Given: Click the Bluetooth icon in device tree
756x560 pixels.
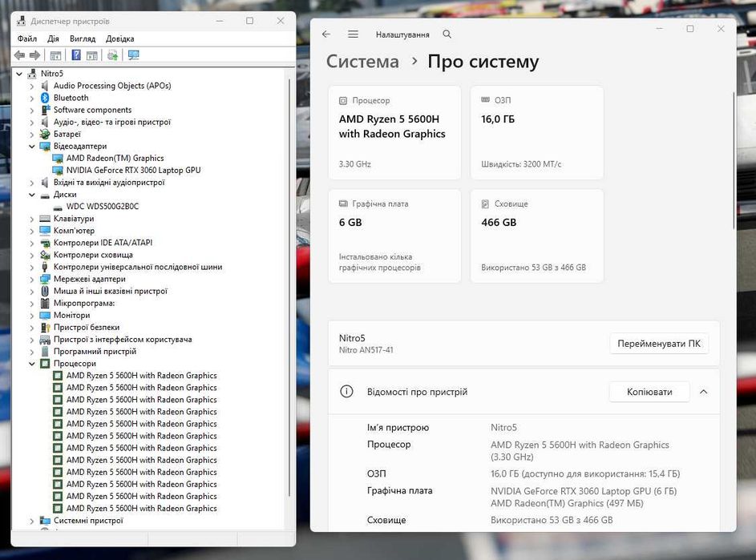Looking at the screenshot, I should (45, 98).
